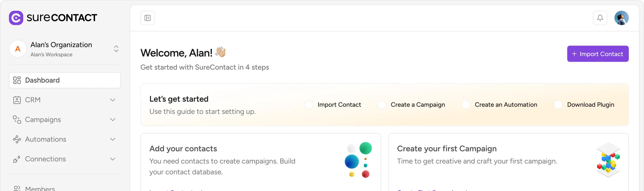Click the purple Import Contact button

pyautogui.click(x=598, y=54)
